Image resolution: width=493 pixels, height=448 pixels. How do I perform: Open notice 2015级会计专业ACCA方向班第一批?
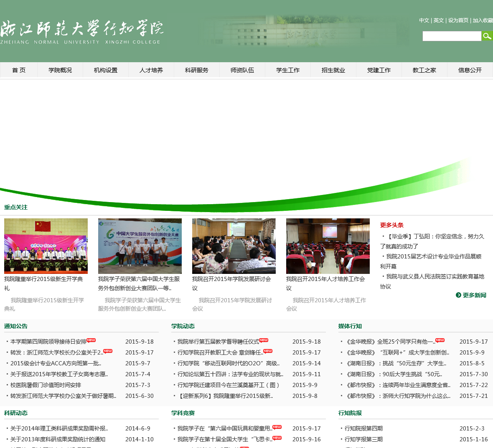pos(56,363)
